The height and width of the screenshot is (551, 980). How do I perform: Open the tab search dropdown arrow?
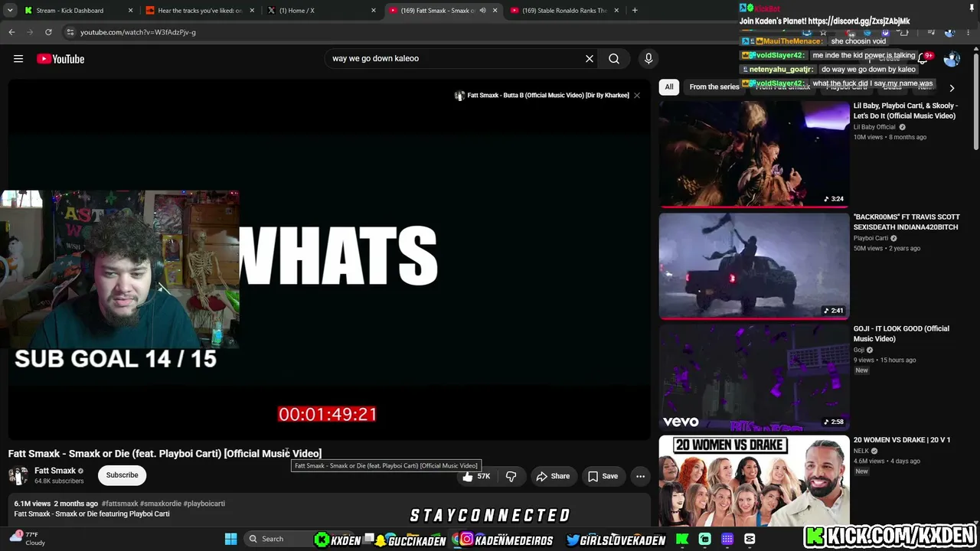click(x=10, y=11)
